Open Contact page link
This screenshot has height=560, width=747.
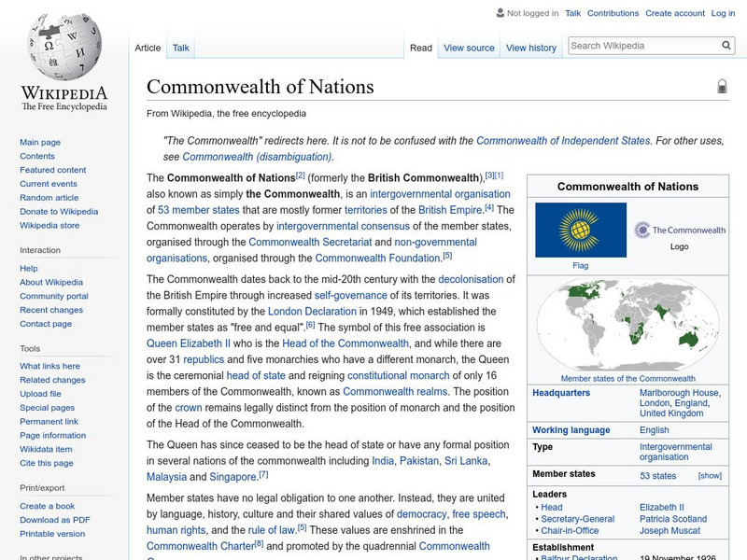(x=46, y=323)
